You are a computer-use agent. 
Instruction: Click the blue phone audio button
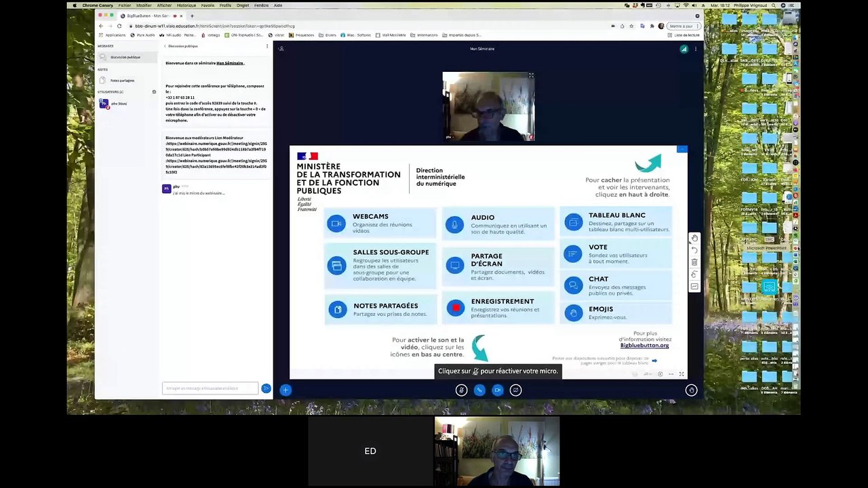coord(479,390)
